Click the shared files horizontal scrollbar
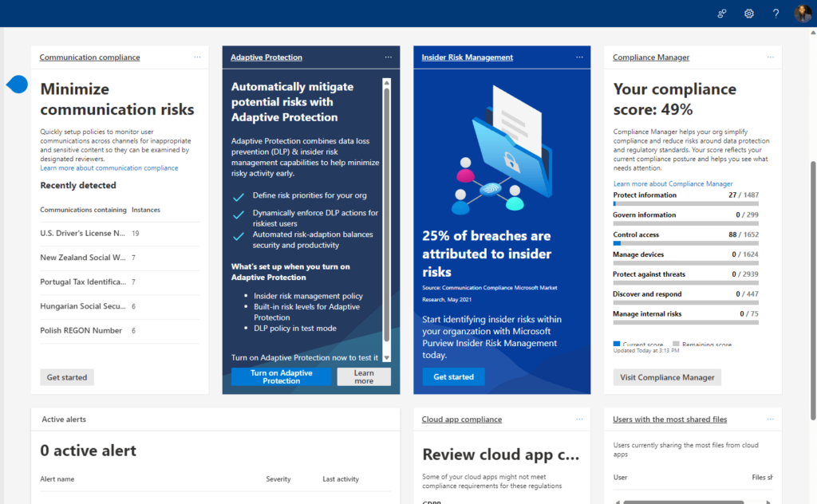 pos(683,502)
